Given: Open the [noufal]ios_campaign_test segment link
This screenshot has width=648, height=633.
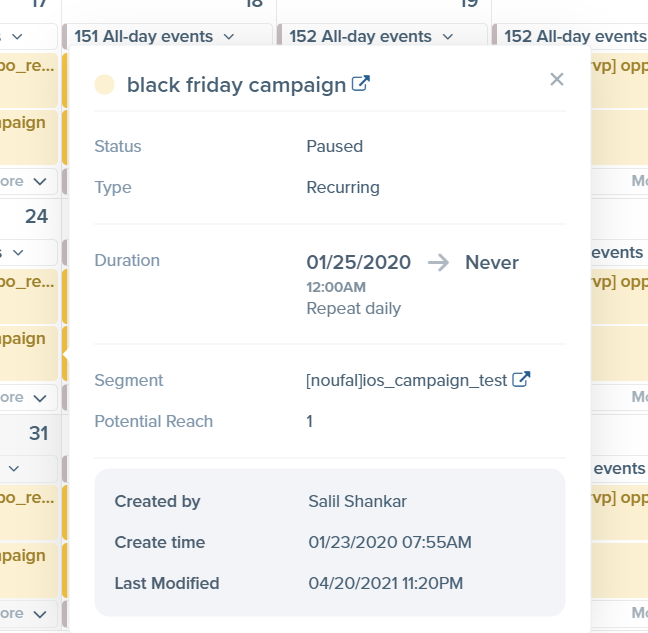Looking at the screenshot, I should [x=407, y=380].
